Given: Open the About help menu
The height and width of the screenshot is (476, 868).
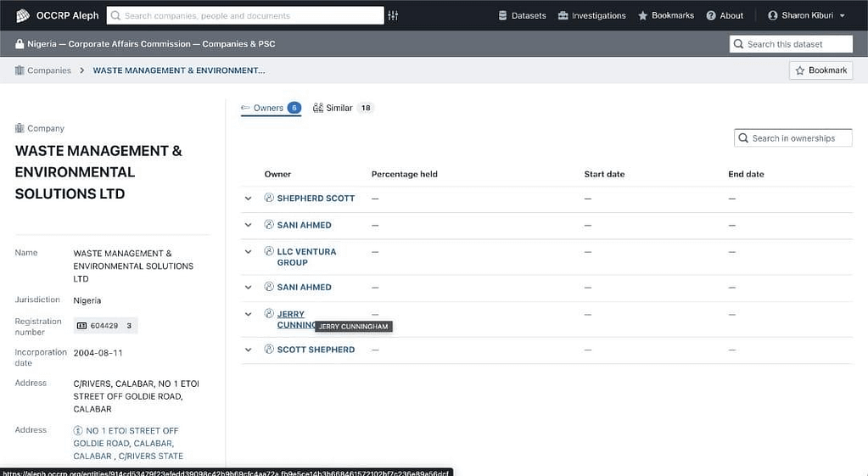Looking at the screenshot, I should pyautogui.click(x=725, y=15).
